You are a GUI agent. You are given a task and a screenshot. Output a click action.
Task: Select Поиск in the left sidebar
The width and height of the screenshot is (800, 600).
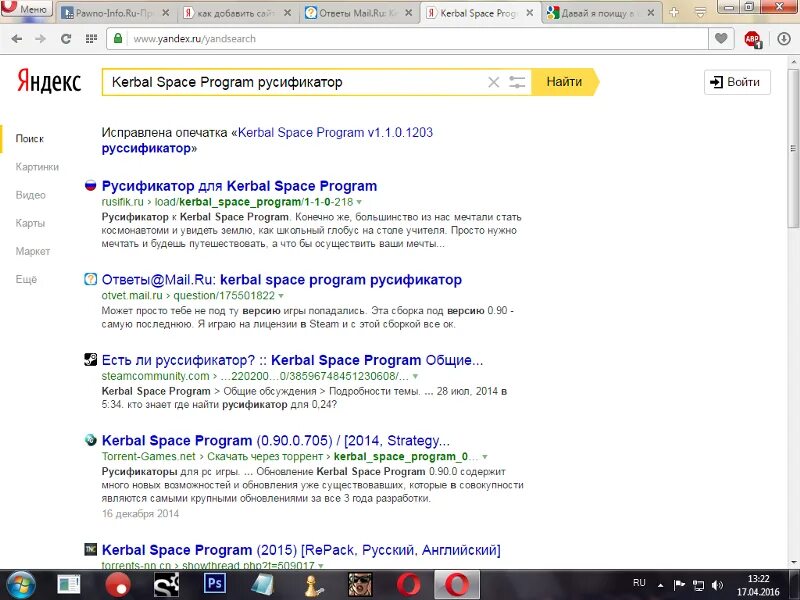click(x=30, y=139)
